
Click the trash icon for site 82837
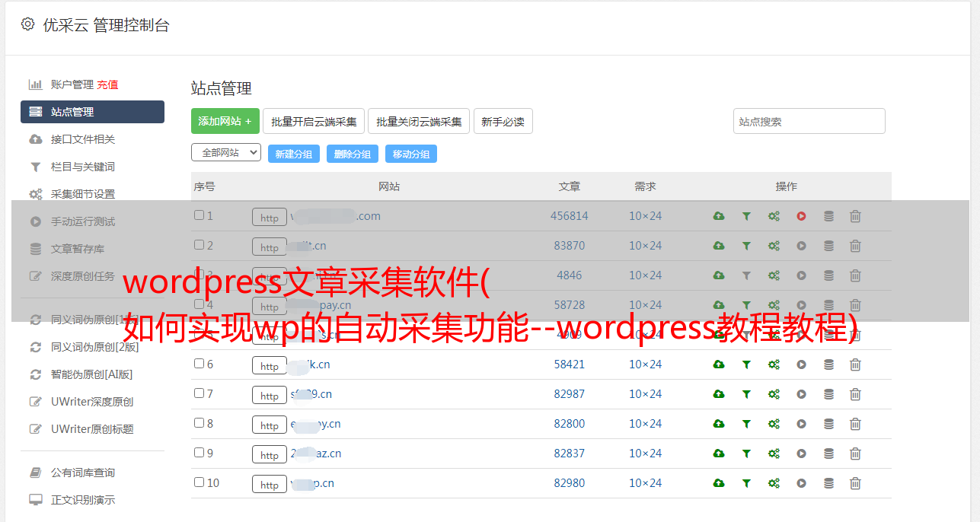click(855, 454)
